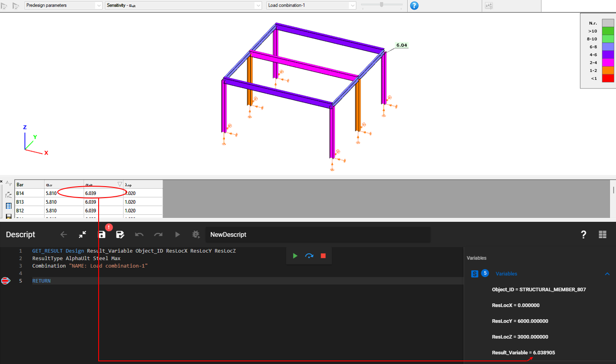616x364 pixels.
Task: Select the B13 row cell
Action: pos(30,202)
